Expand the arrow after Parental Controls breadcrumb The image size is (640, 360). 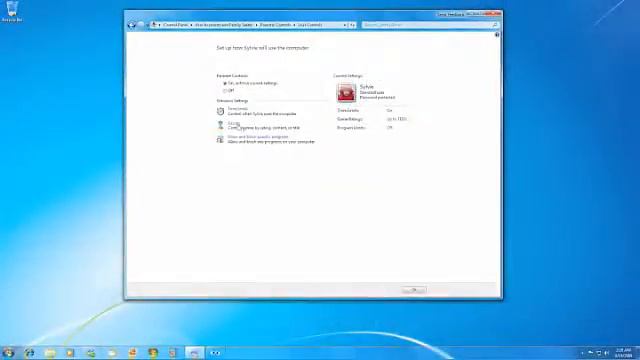294,25
